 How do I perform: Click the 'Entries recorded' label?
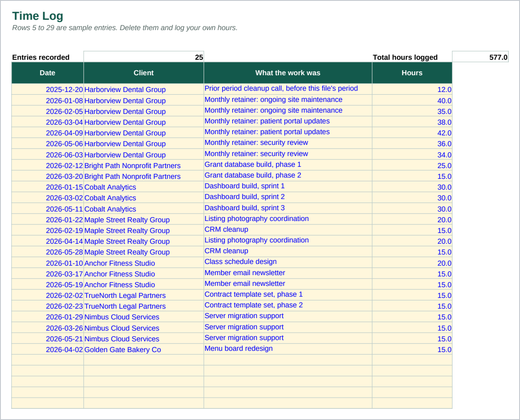[41, 57]
